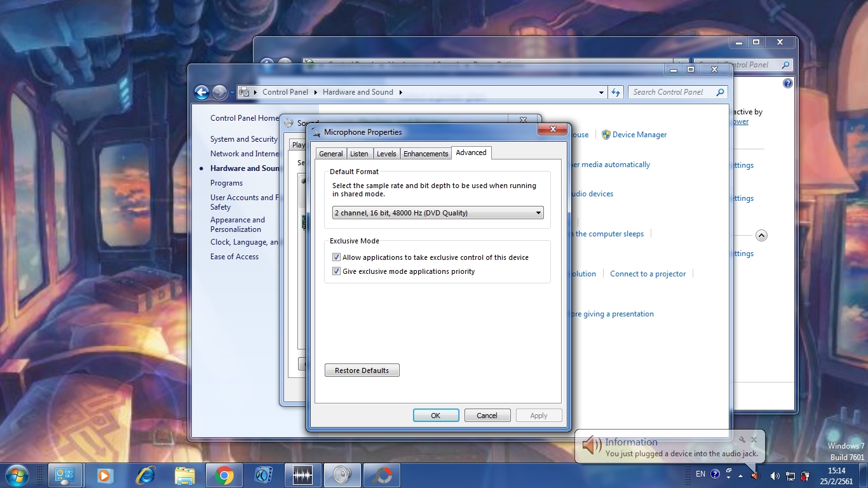Open the film-strip video app on taskbar
Image resolution: width=868 pixels, height=488 pixels.
263,475
